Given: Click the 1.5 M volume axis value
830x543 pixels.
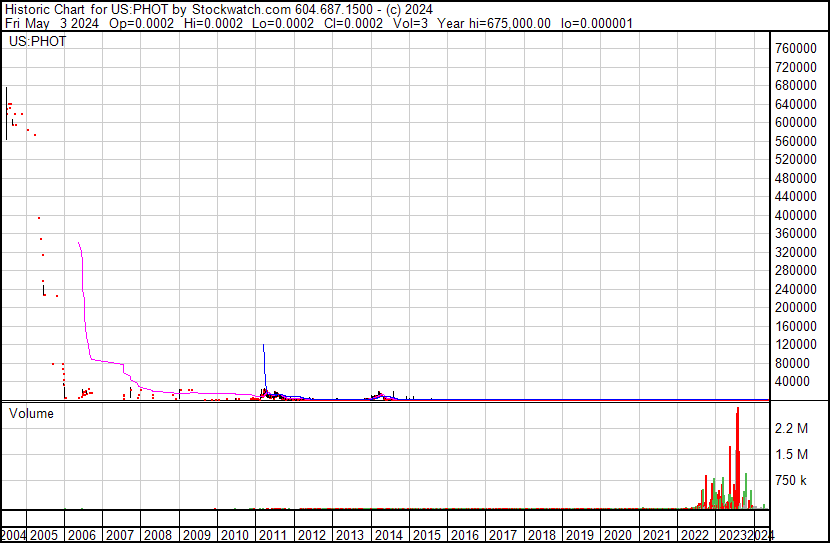Looking at the screenshot, I should (791, 455).
